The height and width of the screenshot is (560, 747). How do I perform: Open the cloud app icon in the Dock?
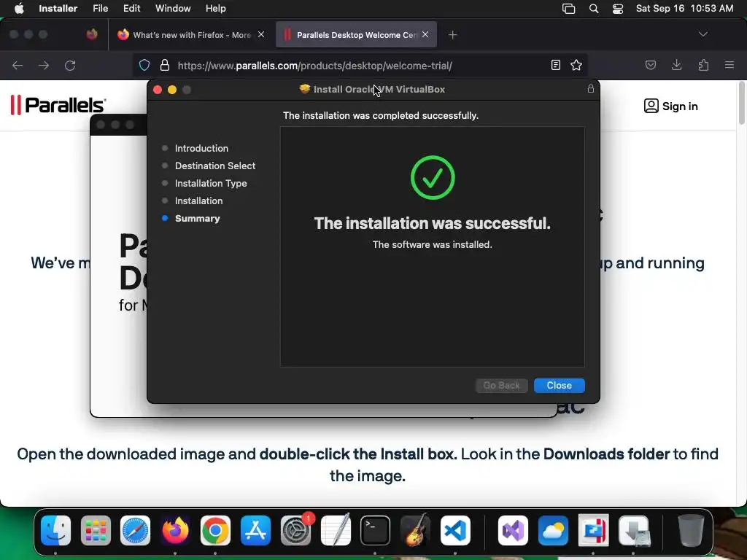[553, 531]
